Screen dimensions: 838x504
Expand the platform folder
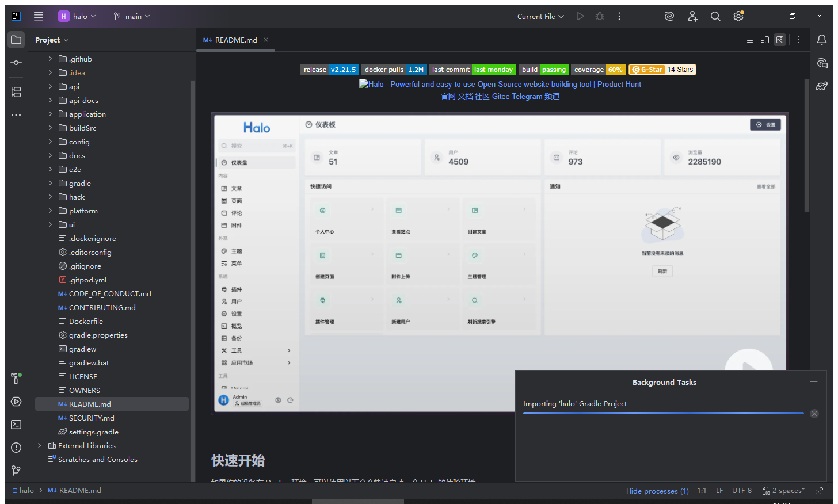click(x=51, y=211)
